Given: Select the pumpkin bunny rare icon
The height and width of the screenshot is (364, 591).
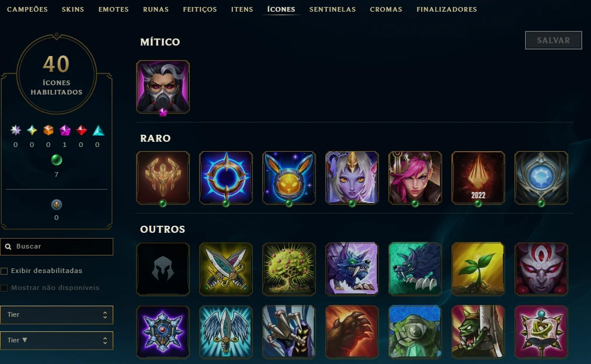Looking at the screenshot, I should (288, 178).
